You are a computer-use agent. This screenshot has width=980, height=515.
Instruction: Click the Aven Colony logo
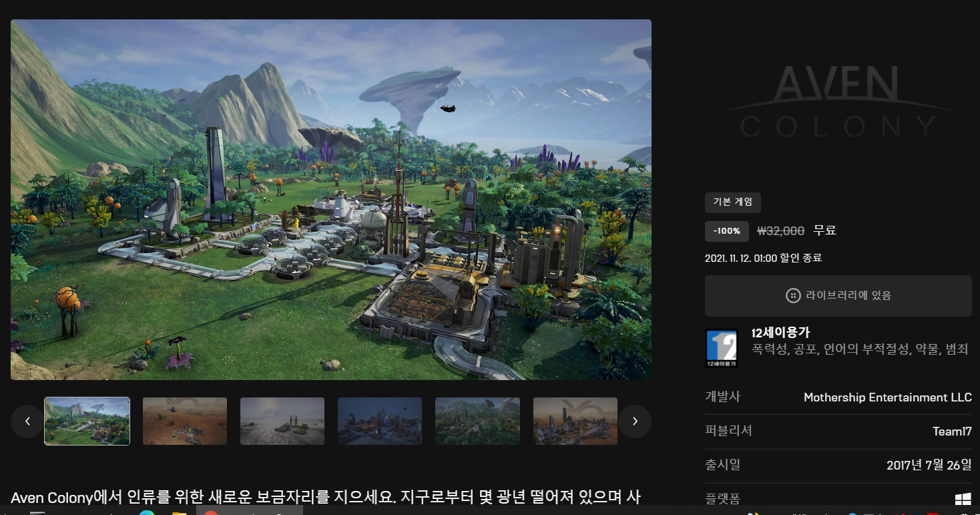pos(838,101)
